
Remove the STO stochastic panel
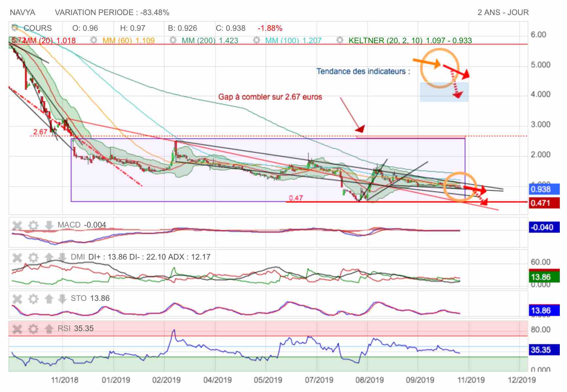click(x=17, y=299)
